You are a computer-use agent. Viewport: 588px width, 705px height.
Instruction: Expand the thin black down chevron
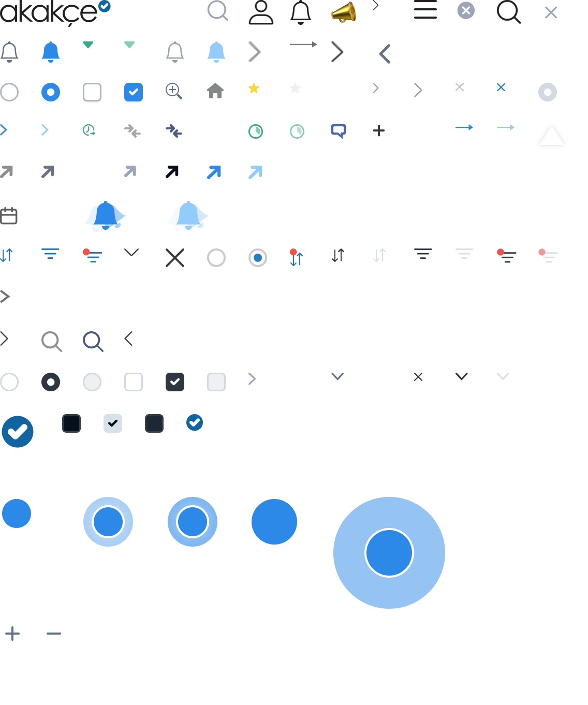[131, 253]
